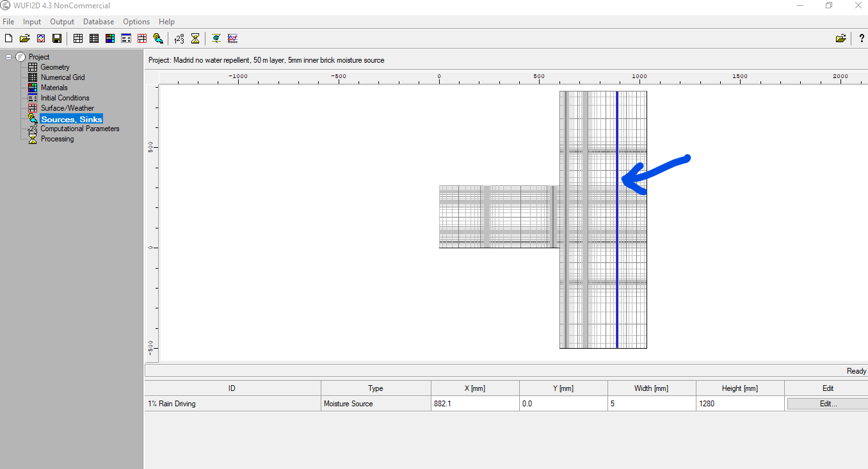Open Initial Conditions from the toolbar
Viewport: 868px width, 469px height.
tap(126, 38)
